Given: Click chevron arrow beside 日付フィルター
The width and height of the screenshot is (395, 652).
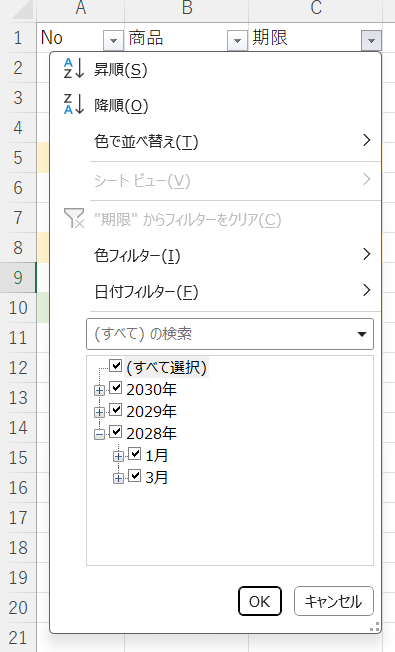Looking at the screenshot, I should coord(366,290).
